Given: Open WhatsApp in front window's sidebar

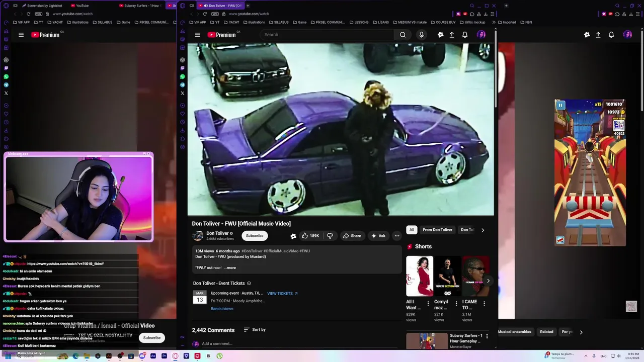Looking at the screenshot, I should [x=182, y=76].
